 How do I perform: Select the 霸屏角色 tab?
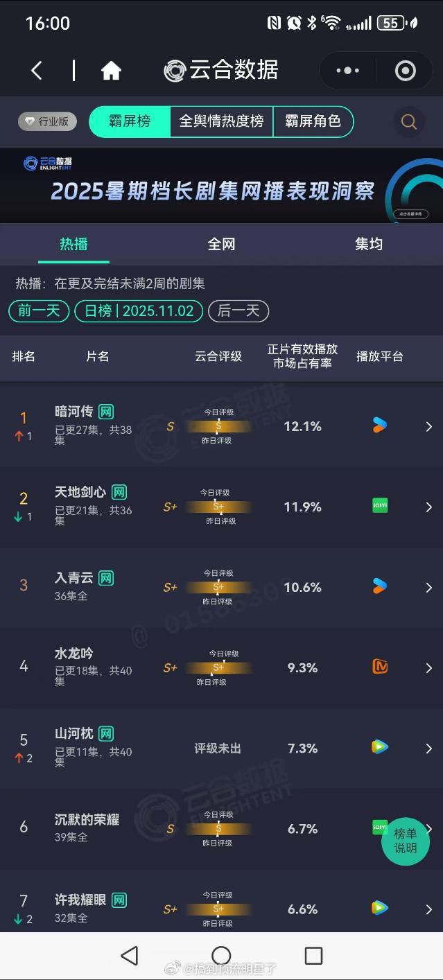[x=313, y=121]
